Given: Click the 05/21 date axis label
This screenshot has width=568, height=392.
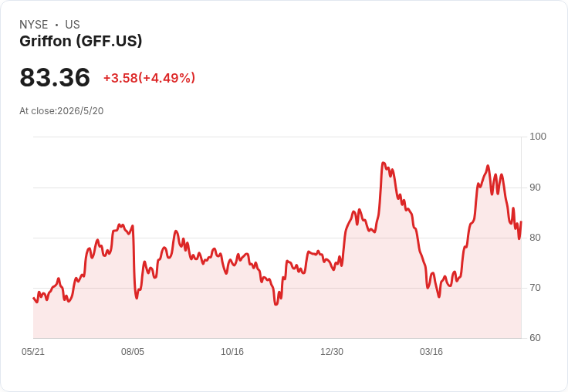Looking at the screenshot, I should (x=33, y=351).
